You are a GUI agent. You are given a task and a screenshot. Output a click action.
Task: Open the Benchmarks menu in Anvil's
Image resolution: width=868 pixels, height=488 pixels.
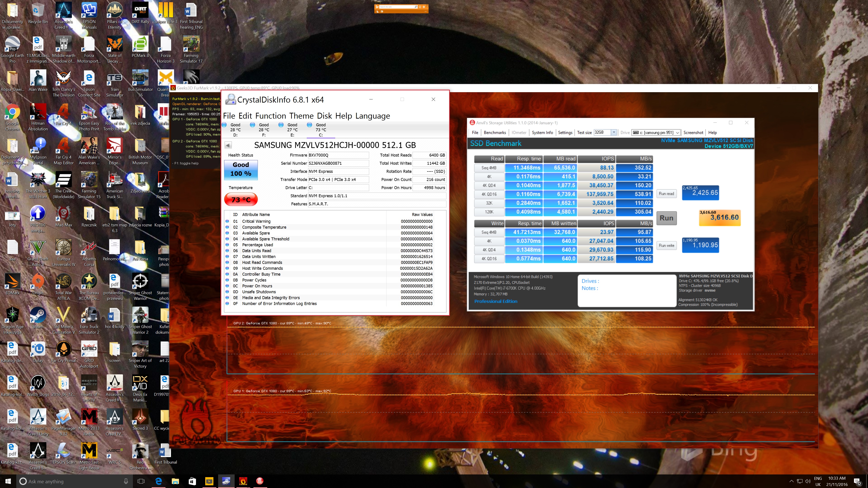tap(494, 132)
